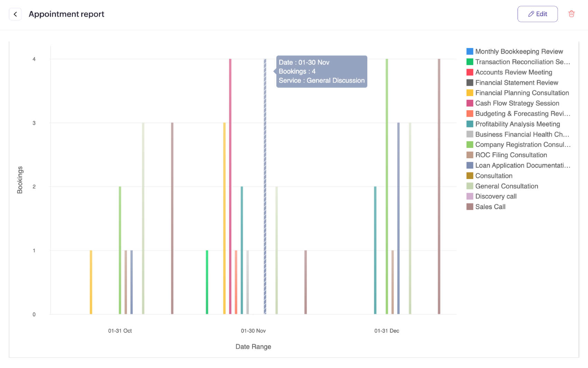
Task: Toggle the General Consultation series visibility
Action: pyautogui.click(x=507, y=186)
